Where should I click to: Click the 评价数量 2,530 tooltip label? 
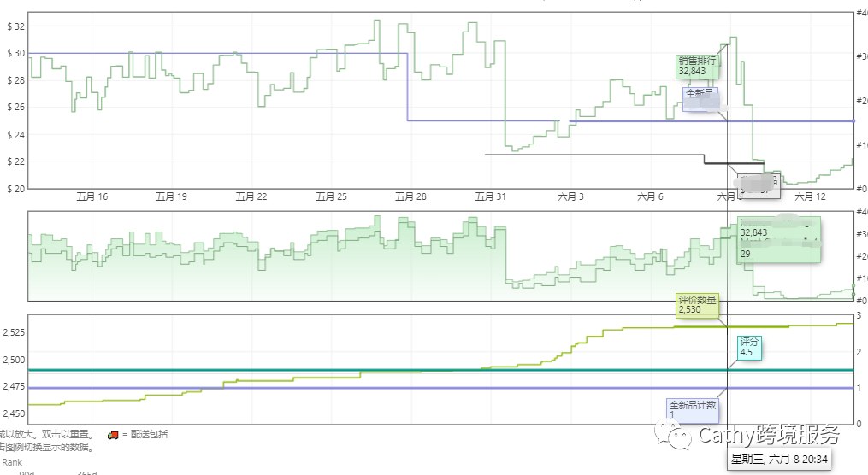coord(697,305)
